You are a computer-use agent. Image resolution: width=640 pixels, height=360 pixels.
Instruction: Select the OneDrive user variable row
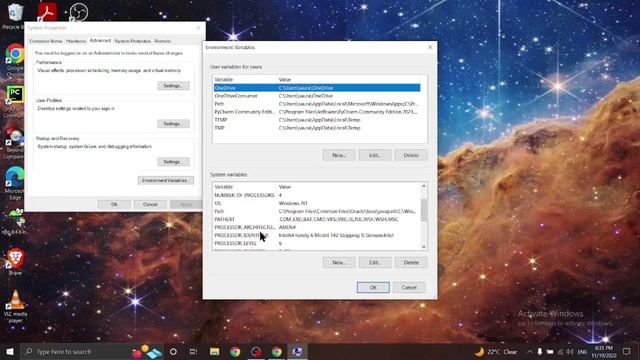click(x=317, y=88)
